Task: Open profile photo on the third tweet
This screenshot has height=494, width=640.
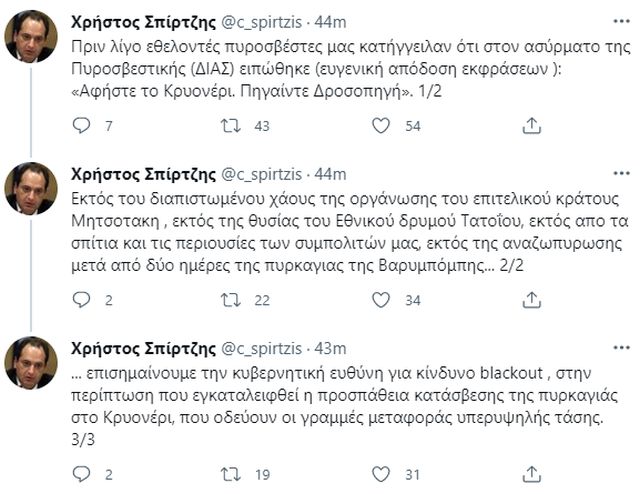Action: click(x=31, y=363)
